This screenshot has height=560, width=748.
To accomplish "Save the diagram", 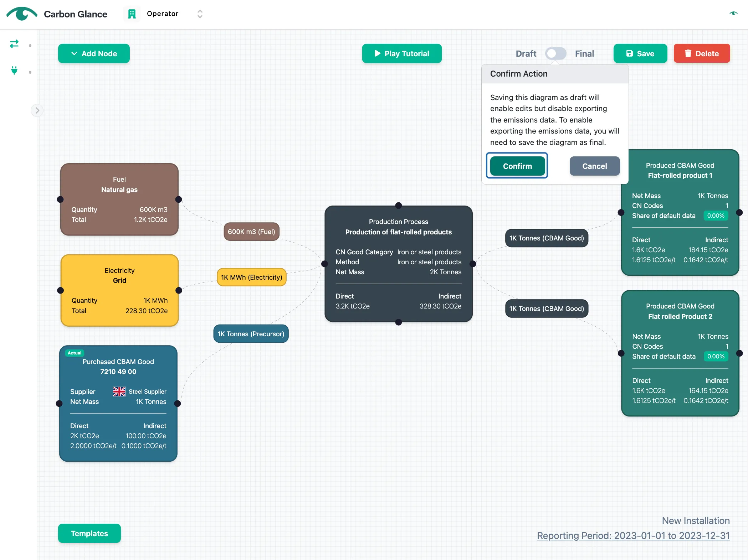I will click(x=640, y=53).
